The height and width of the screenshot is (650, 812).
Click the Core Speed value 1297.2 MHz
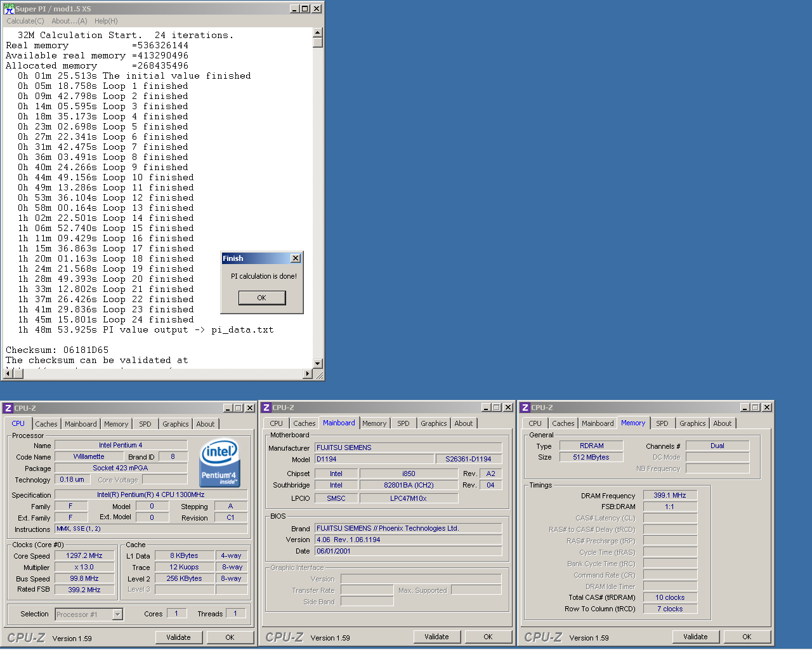(84, 555)
